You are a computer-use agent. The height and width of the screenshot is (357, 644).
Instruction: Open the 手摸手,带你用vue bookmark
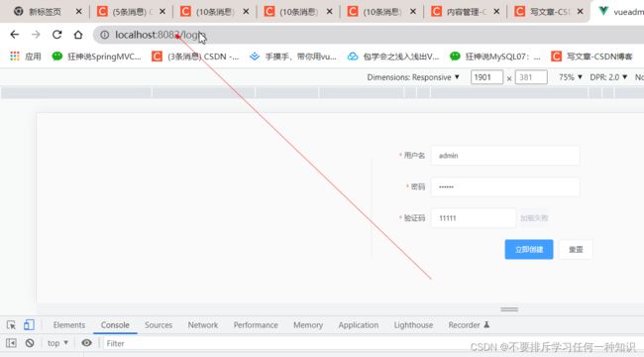click(293, 57)
